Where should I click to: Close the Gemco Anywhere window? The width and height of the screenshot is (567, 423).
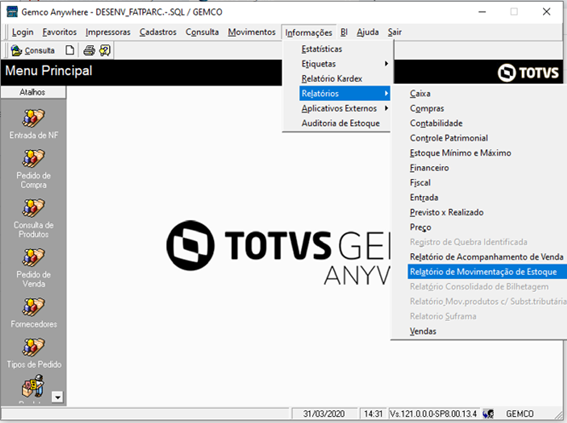pos(546,12)
